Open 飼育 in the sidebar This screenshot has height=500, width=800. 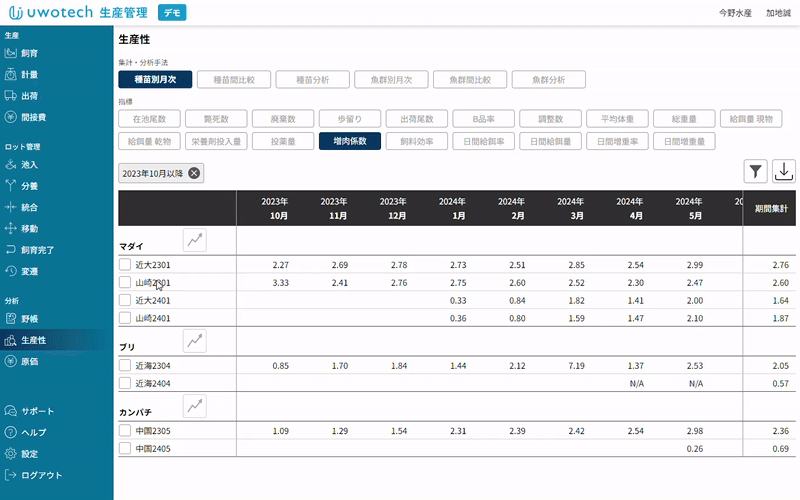click(x=30, y=53)
